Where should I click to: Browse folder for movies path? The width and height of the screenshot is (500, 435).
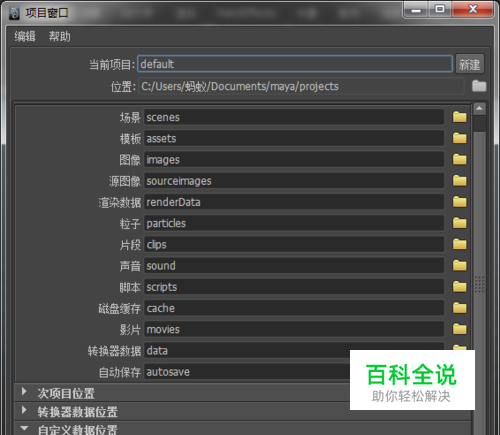tap(459, 329)
